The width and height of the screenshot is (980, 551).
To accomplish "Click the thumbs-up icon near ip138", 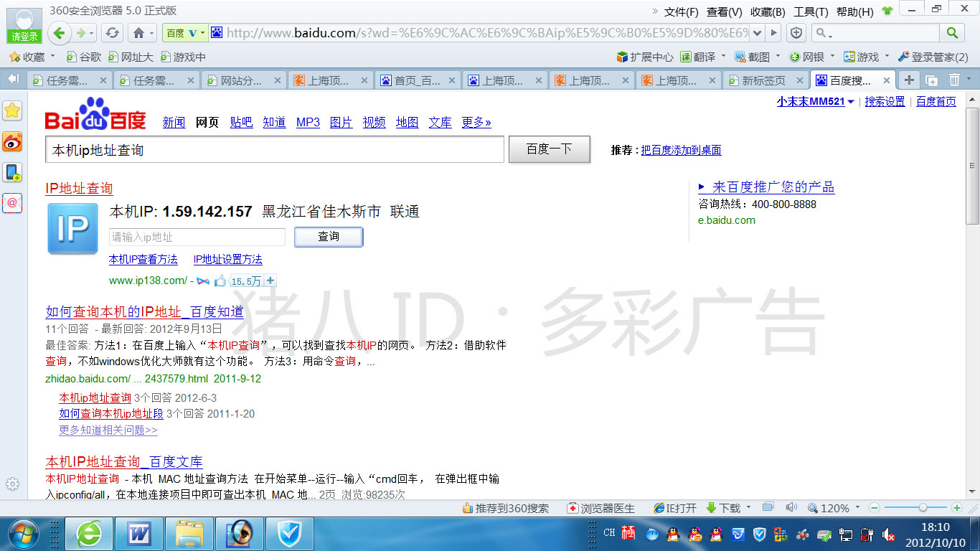I will [220, 281].
